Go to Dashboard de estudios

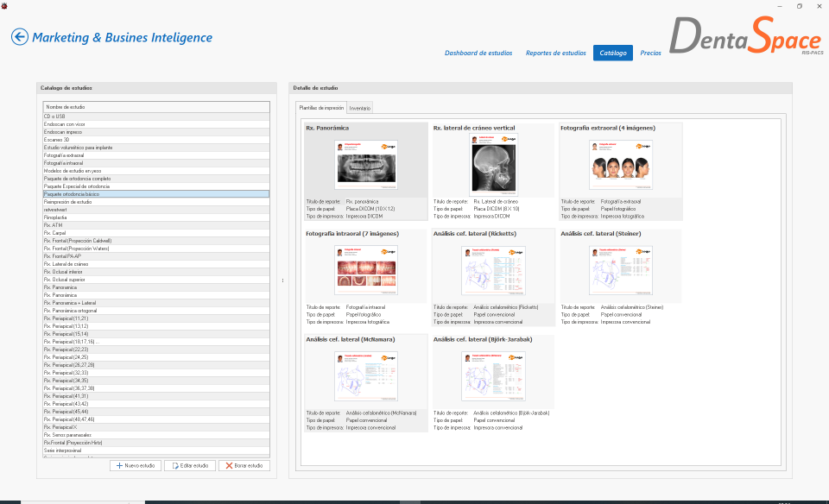click(478, 53)
